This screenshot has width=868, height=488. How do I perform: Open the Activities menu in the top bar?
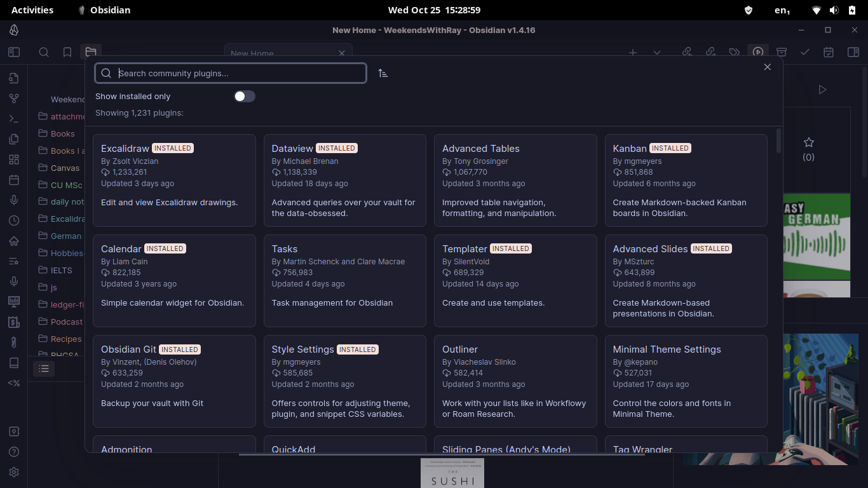pyautogui.click(x=32, y=10)
